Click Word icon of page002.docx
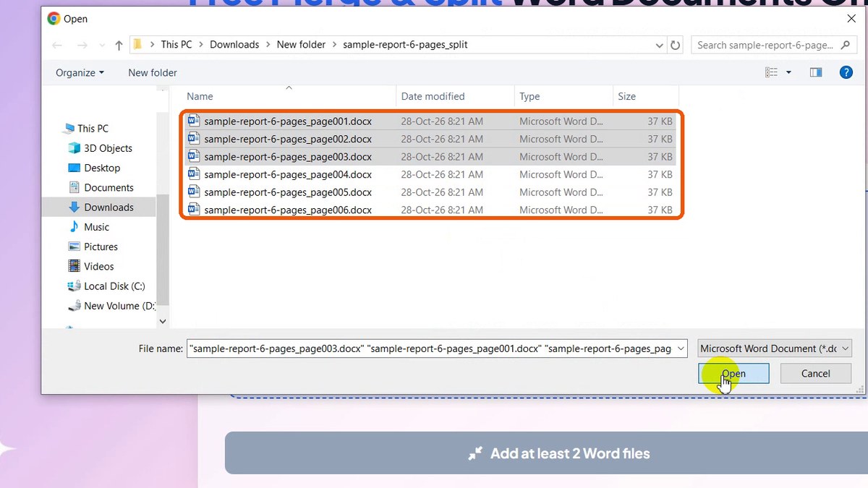 click(193, 139)
